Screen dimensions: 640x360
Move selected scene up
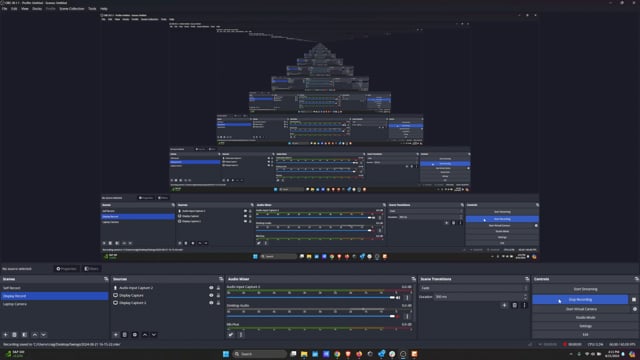(x=35, y=335)
